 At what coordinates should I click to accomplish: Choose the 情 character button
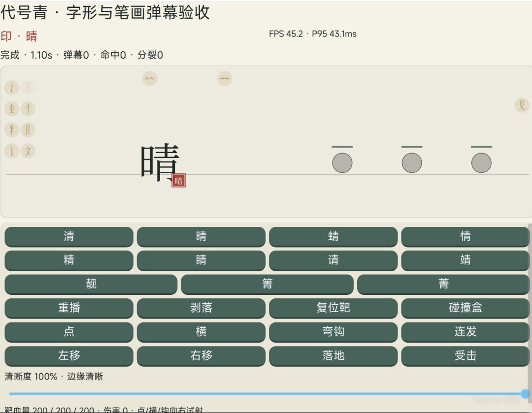[465, 236]
